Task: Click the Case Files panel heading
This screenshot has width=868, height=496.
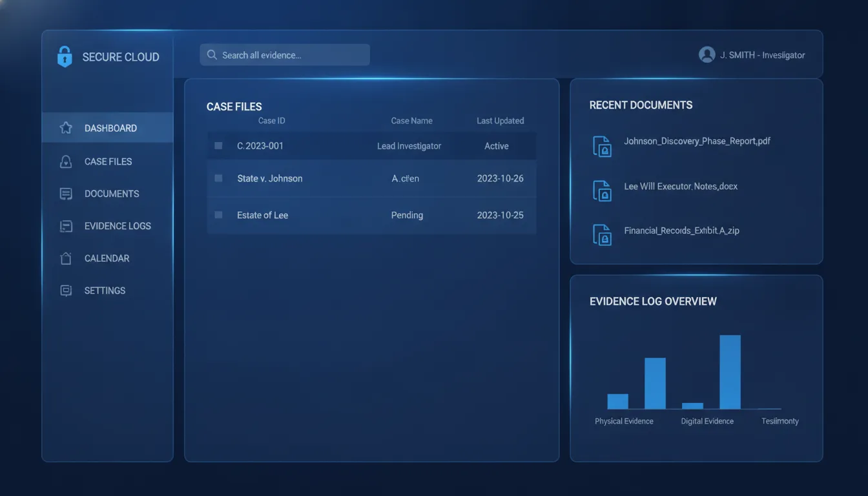Action: point(234,107)
